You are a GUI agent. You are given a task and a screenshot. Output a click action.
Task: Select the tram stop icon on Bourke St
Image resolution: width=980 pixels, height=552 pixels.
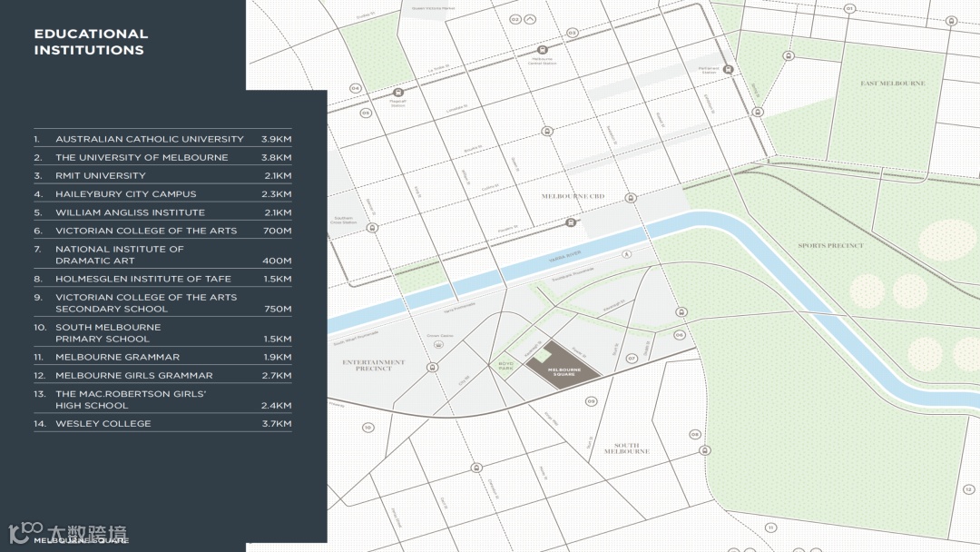[547, 132]
